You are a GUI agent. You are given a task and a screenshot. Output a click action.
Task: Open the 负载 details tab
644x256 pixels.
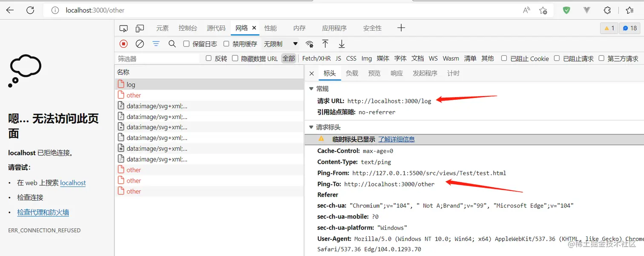coord(352,73)
